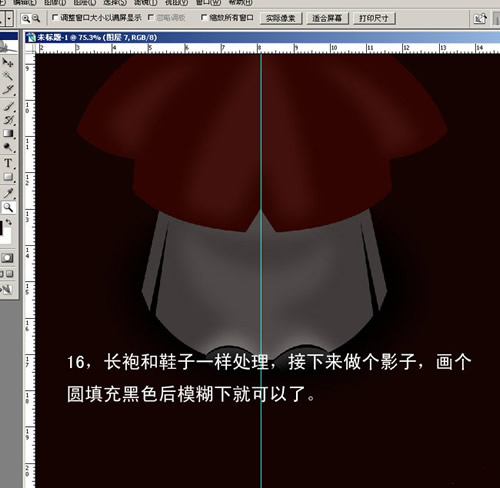Click the 打印尺寸 button

pos(374,18)
